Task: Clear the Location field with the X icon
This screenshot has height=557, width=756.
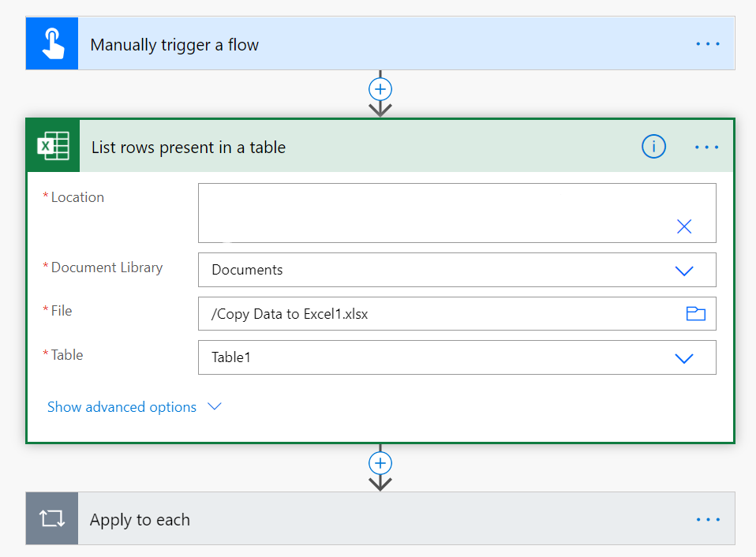Action: coord(683,226)
